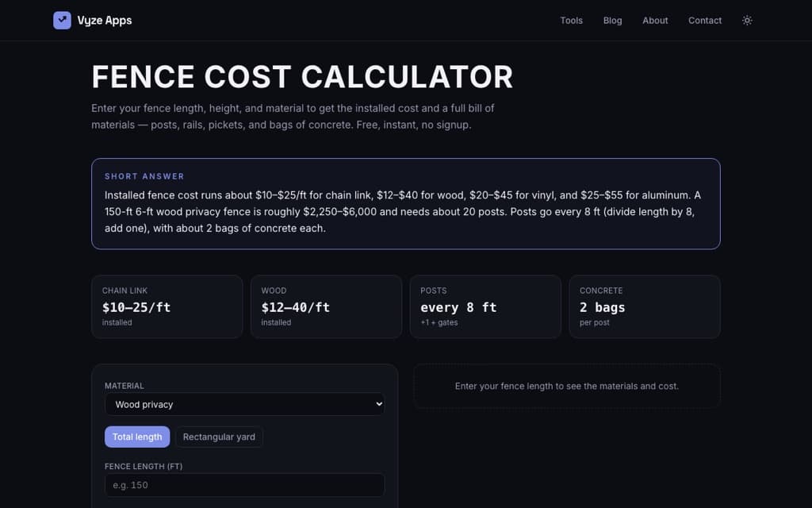812x508 pixels.
Task: Click the Vyze Apps brand name
Action: [105, 20]
